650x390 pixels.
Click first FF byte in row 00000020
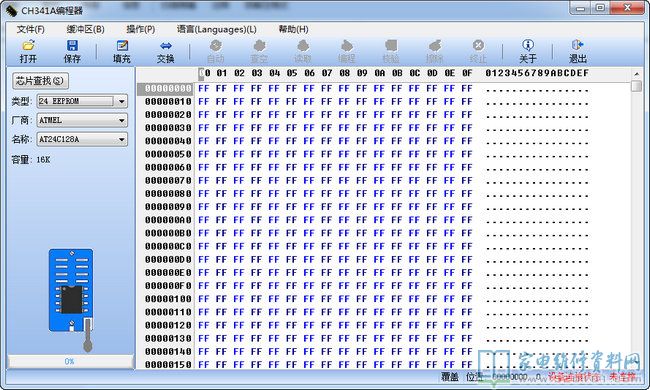pyautogui.click(x=204, y=115)
